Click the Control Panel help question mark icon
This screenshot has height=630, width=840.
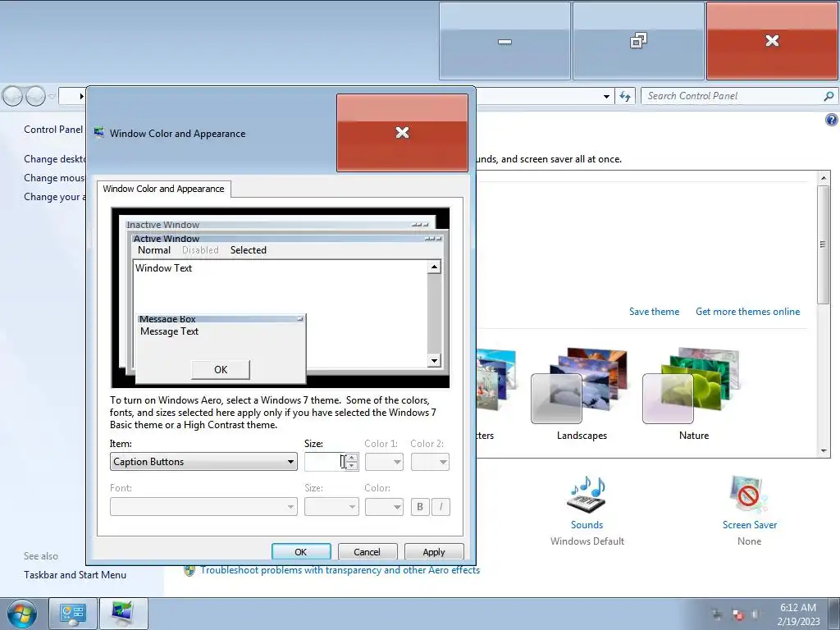(x=831, y=120)
